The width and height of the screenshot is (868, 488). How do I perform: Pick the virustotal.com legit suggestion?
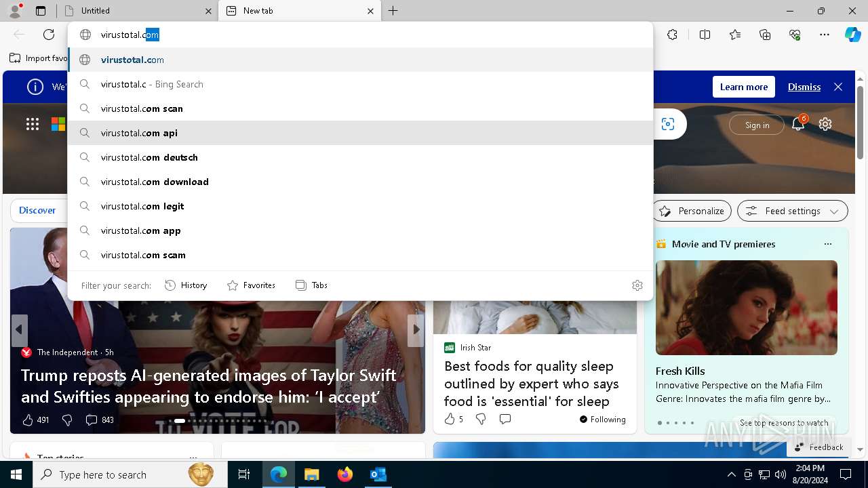[360, 206]
